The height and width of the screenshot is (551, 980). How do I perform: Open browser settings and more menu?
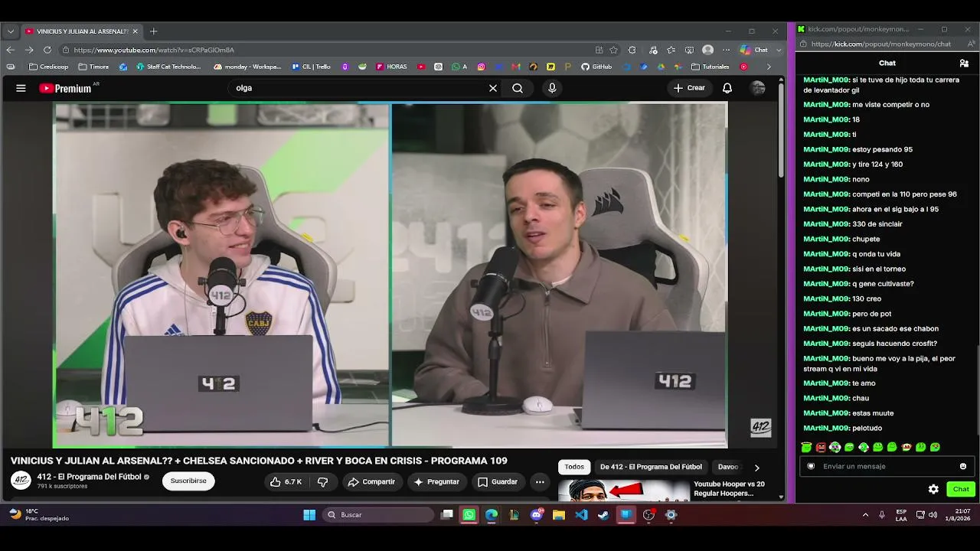click(727, 50)
